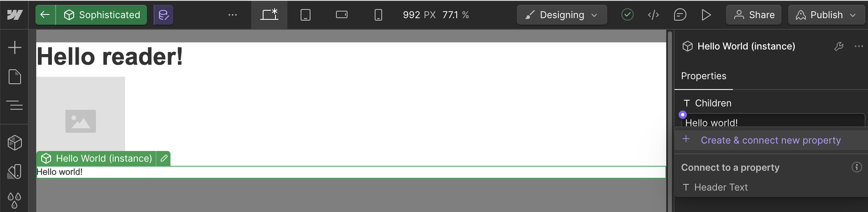Open the Designing mode dropdown
This screenshot has height=212, width=868.
(562, 15)
